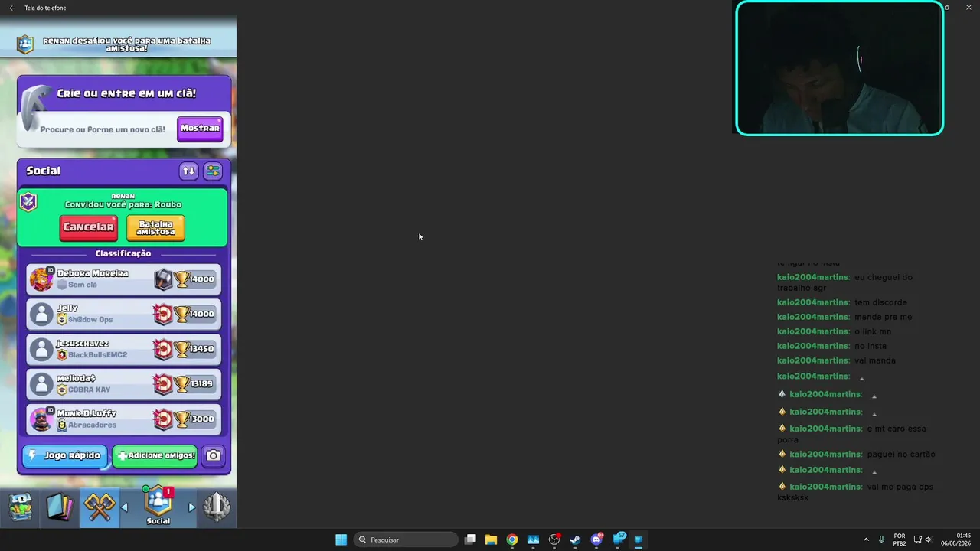980x551 pixels.
Task: Open Steam from taskbar
Action: 575,540
